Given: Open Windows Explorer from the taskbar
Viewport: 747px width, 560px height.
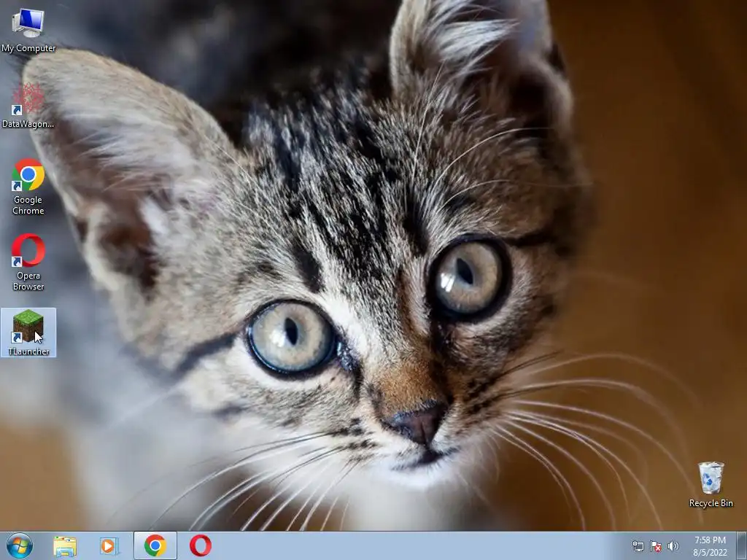Looking at the screenshot, I should (x=65, y=546).
